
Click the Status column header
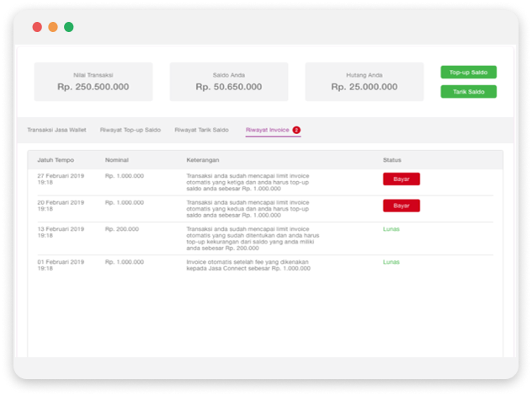392,159
